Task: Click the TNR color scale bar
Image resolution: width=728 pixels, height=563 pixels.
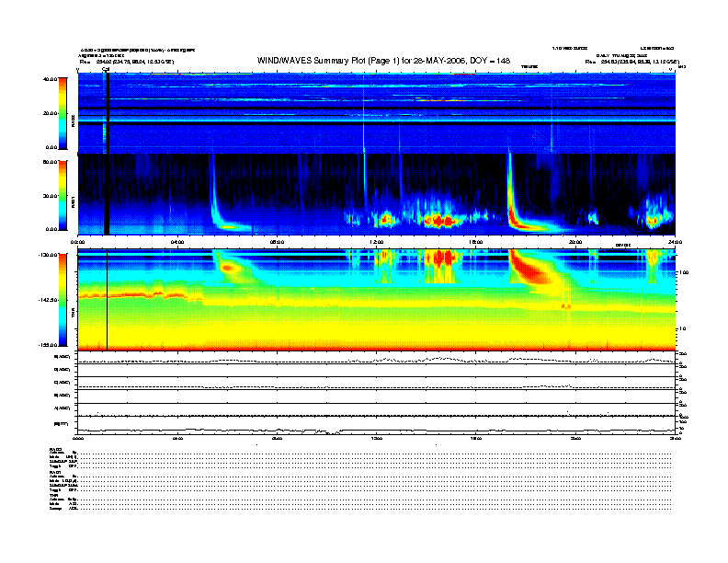Action: click(x=63, y=300)
